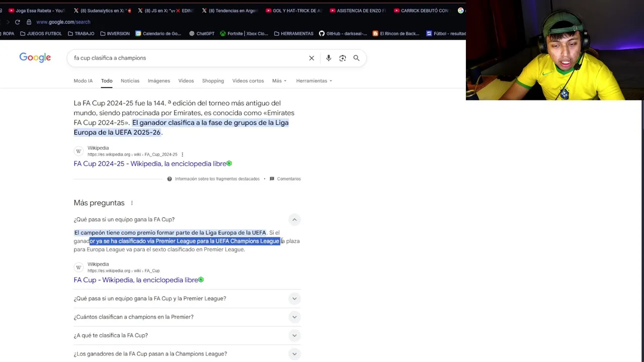The image size is (644, 362).
Task: Open the Fortnite Xbox Cloud bookmark
Action: coord(244,34)
